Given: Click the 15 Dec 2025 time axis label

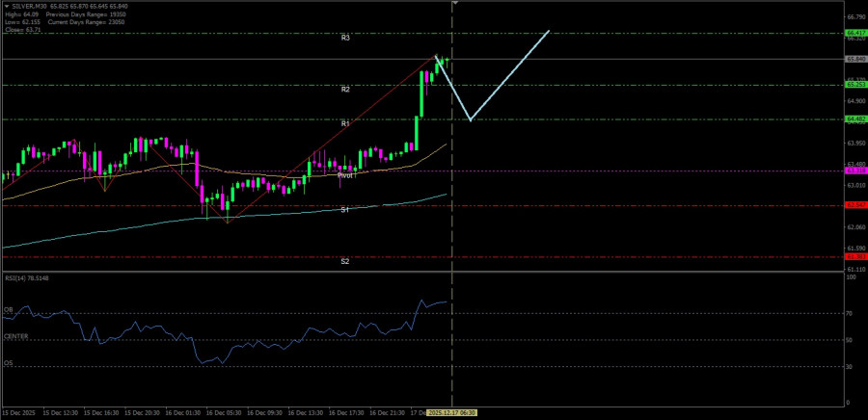Looking at the screenshot, I should pyautogui.click(x=18, y=413).
